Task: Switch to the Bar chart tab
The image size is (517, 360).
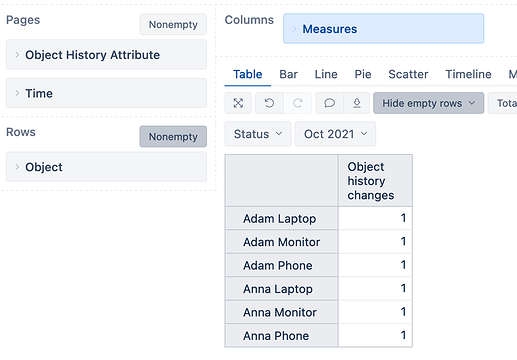Action: tap(288, 74)
